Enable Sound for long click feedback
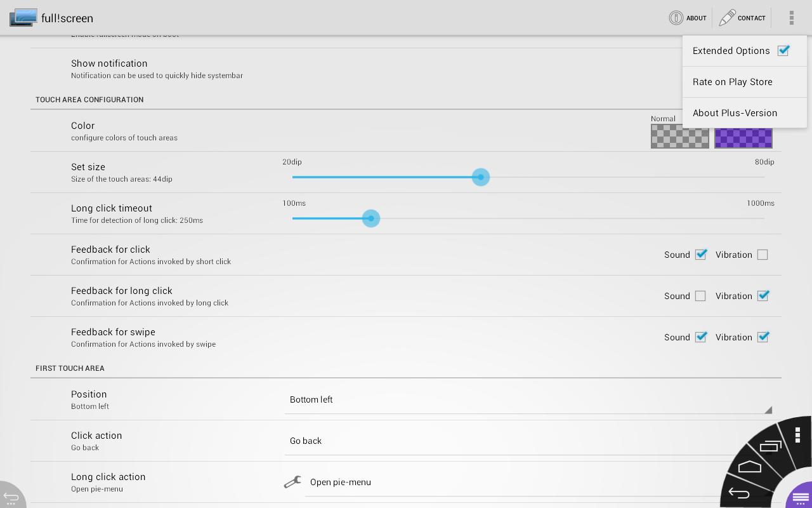This screenshot has width=812, height=508. click(x=700, y=296)
